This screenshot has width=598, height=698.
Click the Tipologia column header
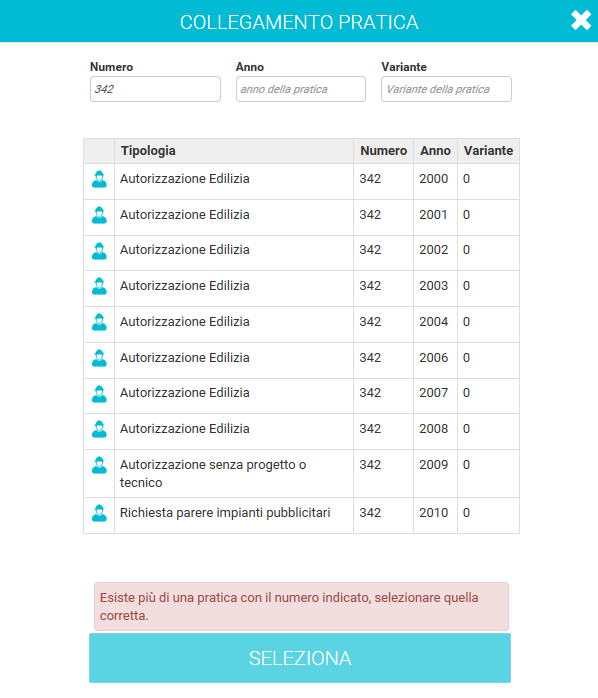click(148, 150)
